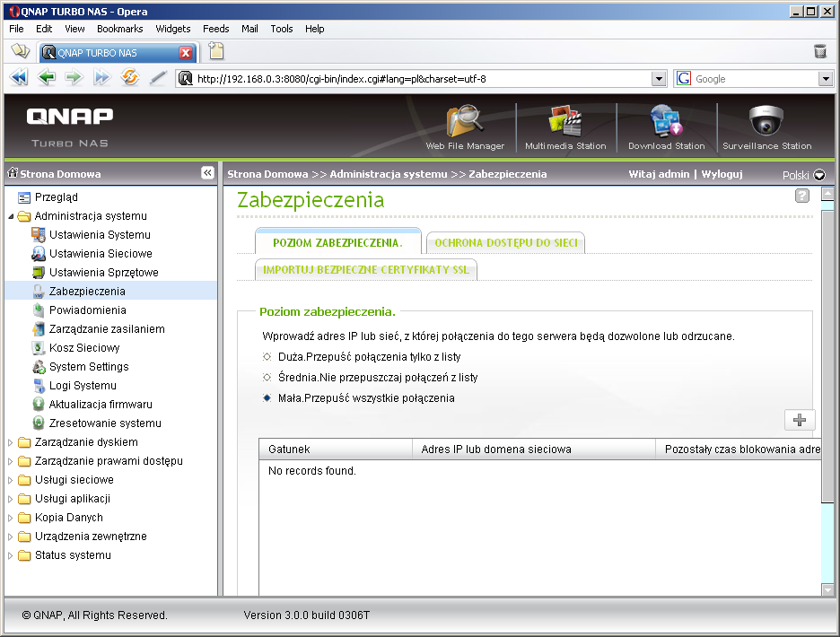Viewport: 840px width, 637px height.
Task: Open the Bookmarks menu
Action: [119, 29]
